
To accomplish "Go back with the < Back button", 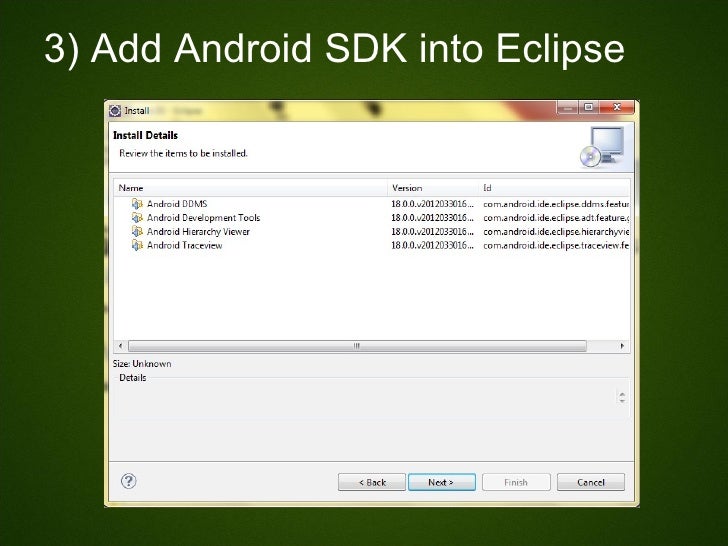I will (372, 482).
